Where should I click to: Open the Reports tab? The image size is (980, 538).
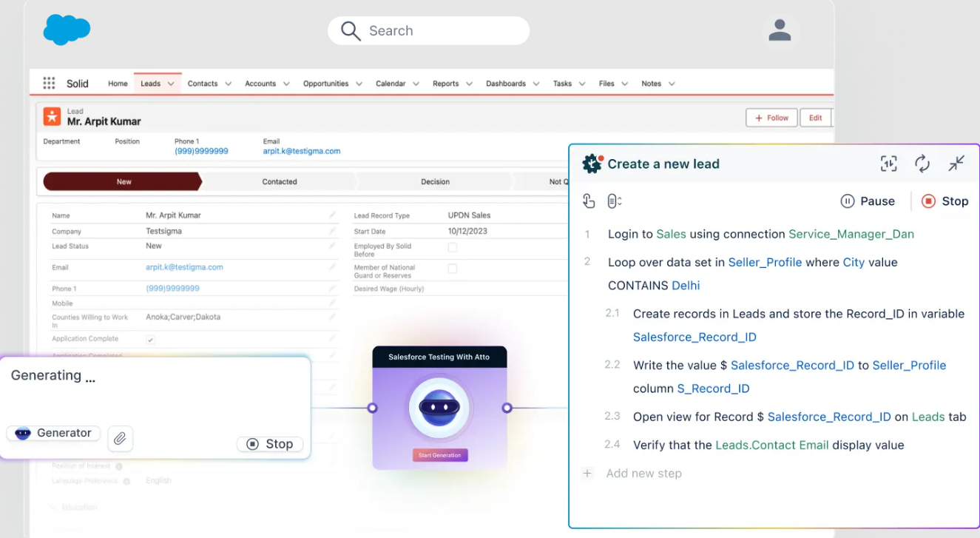click(x=445, y=84)
